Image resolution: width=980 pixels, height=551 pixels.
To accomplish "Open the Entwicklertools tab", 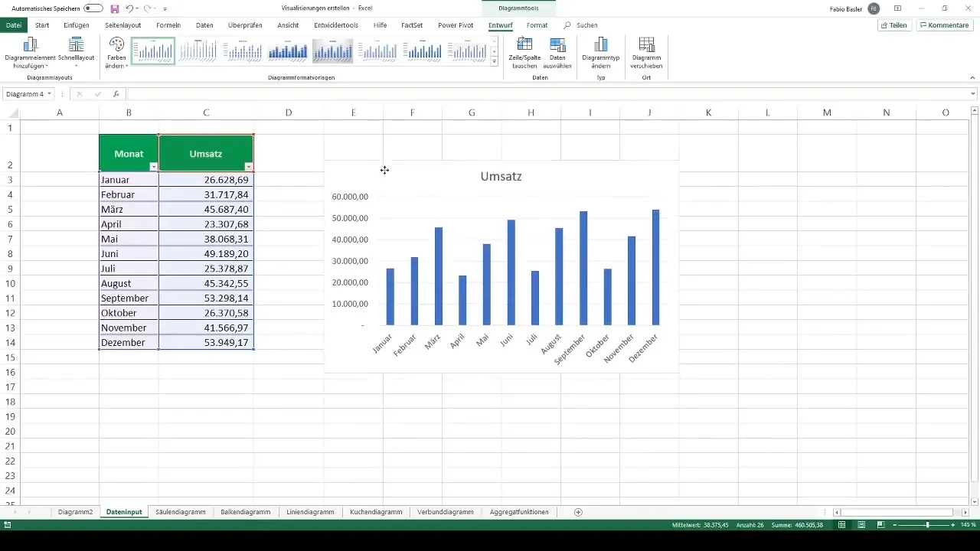I will tap(336, 25).
